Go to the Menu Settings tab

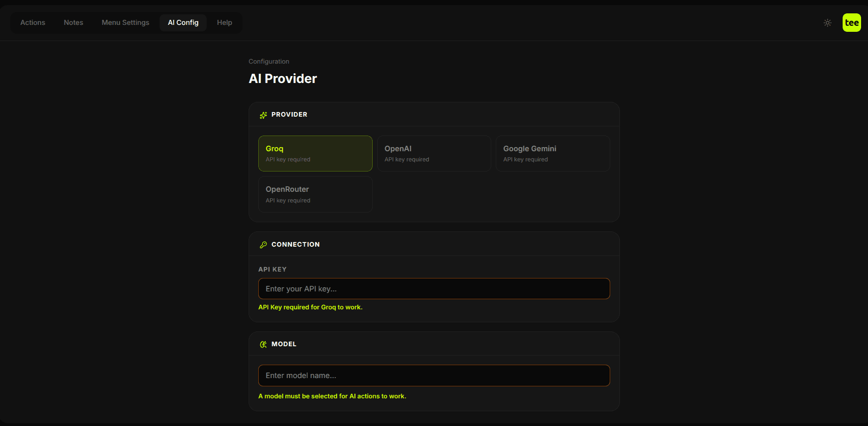click(x=125, y=23)
